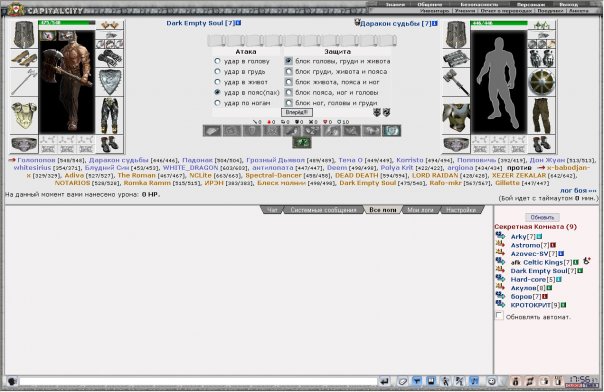Switch to the "Настройки" tab

[461, 210]
